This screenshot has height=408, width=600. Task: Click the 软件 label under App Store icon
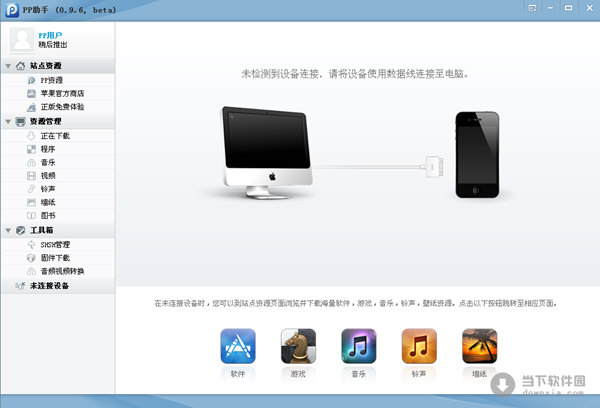pyautogui.click(x=238, y=374)
